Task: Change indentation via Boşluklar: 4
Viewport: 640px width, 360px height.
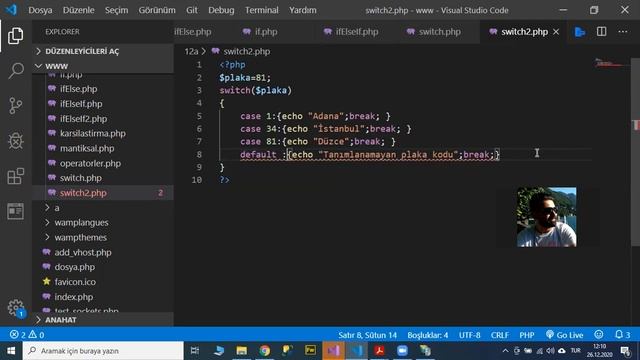Action: 427,335
